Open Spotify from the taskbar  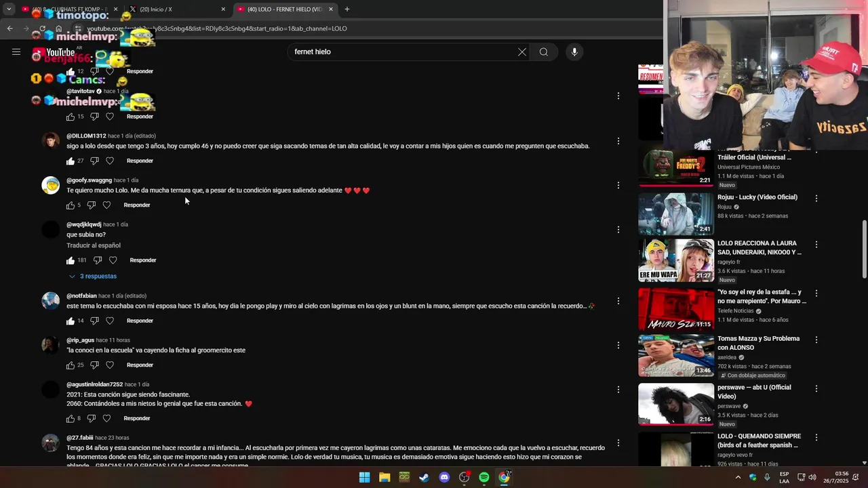pyautogui.click(x=484, y=477)
